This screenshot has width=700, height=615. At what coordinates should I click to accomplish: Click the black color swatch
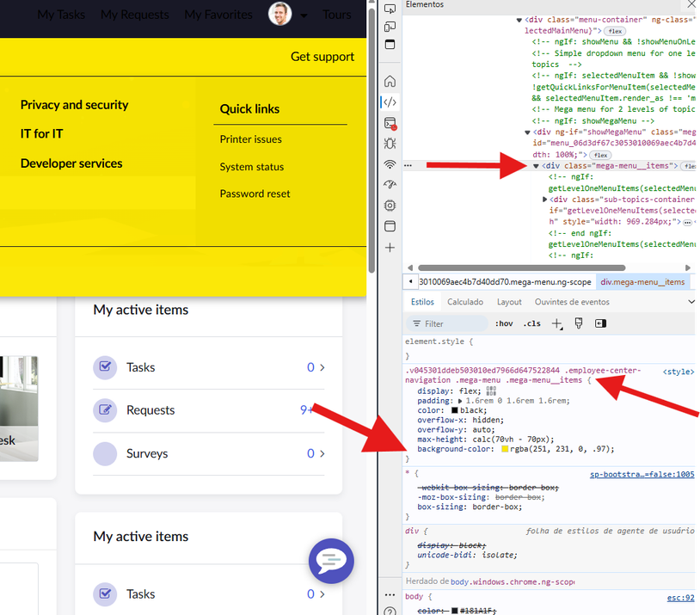pos(454,410)
